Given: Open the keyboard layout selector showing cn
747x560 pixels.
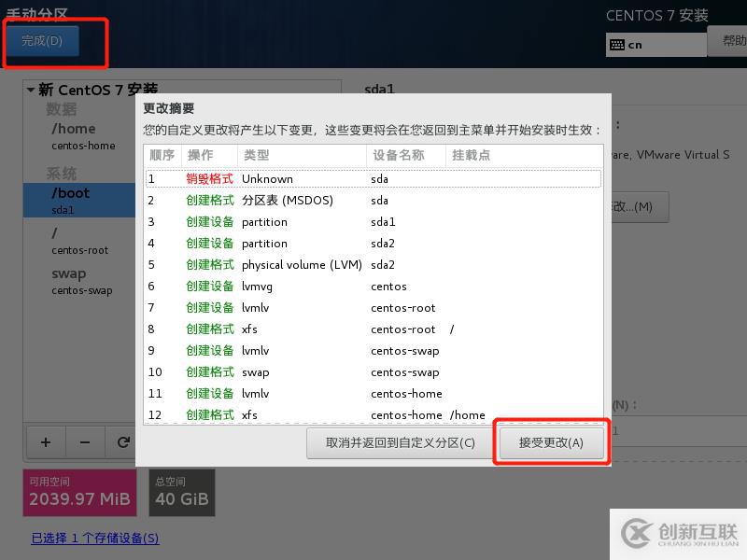Looking at the screenshot, I should point(655,44).
